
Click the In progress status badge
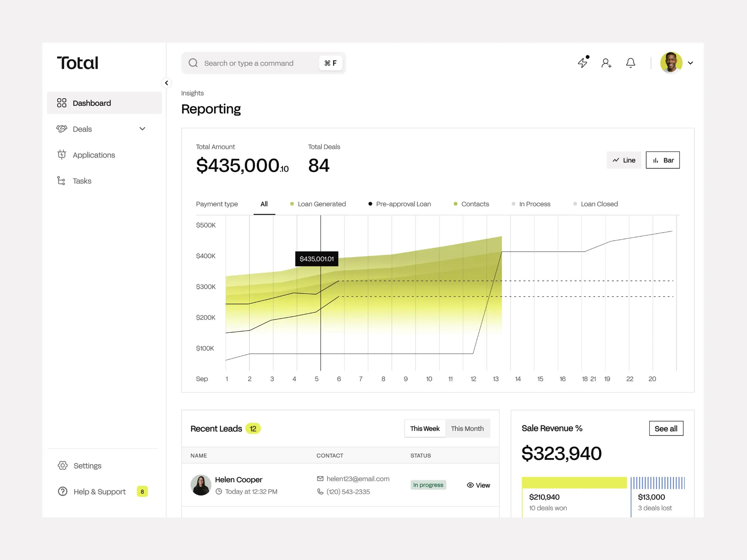pyautogui.click(x=428, y=485)
